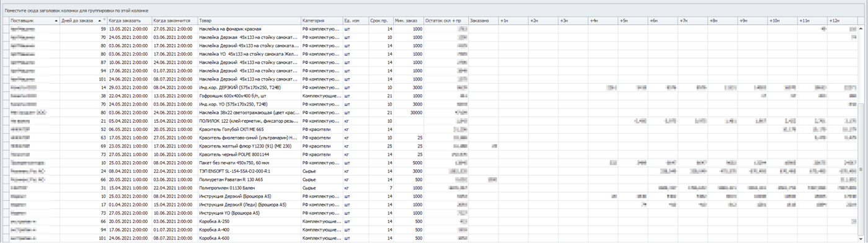Select the +6н week column header
The height and width of the screenshot is (243, 868).
pyautogui.click(x=662, y=20)
